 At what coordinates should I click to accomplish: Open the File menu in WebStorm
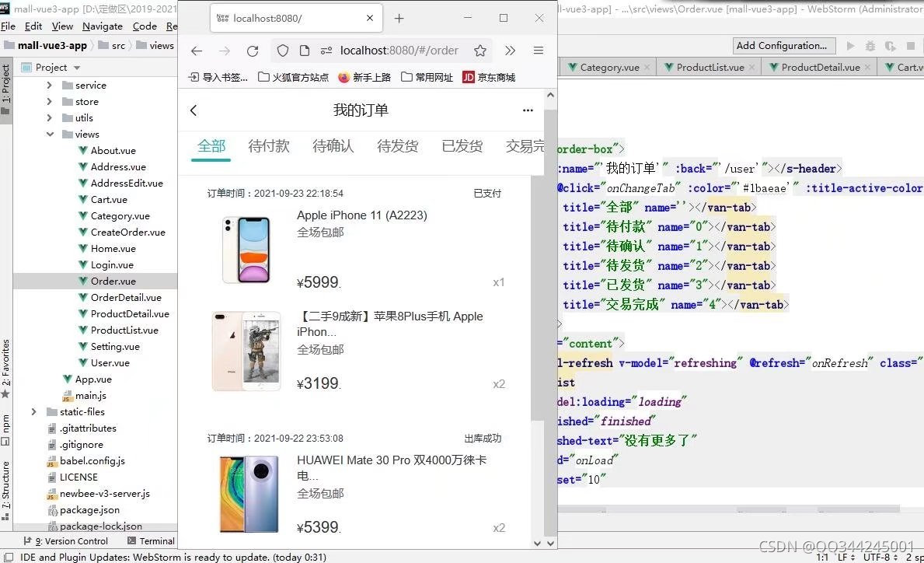[x=9, y=26]
